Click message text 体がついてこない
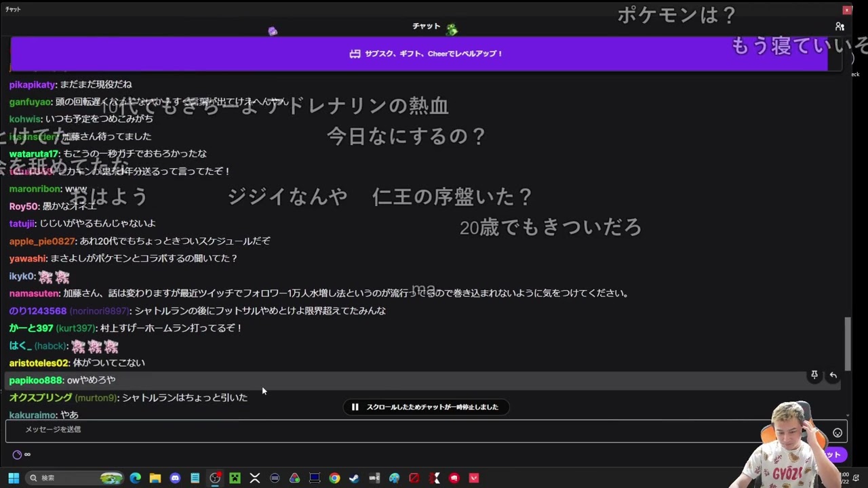 (x=108, y=363)
